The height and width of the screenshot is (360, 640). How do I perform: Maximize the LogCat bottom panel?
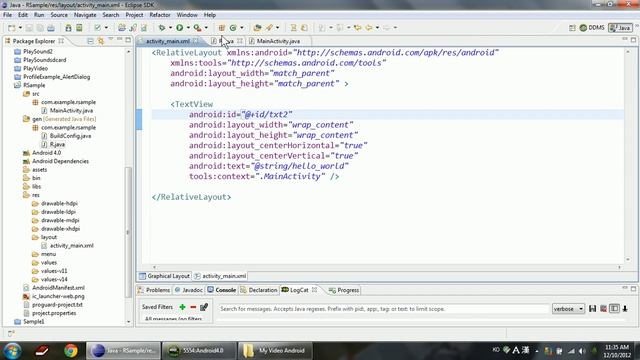pos(633,289)
